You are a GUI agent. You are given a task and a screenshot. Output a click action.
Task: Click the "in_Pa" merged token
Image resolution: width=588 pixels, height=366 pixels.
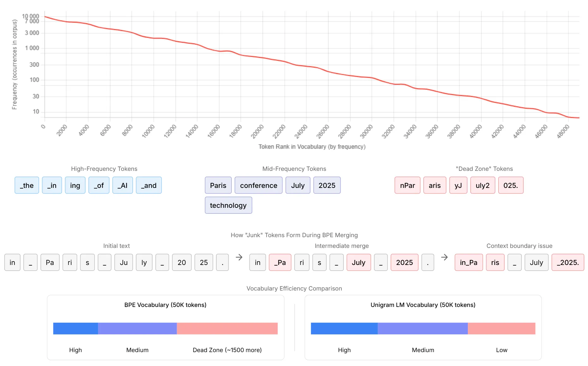pyautogui.click(x=469, y=262)
